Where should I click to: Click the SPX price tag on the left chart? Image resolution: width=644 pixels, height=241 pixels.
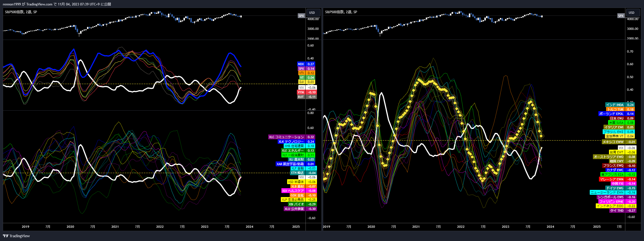coord(301,16)
